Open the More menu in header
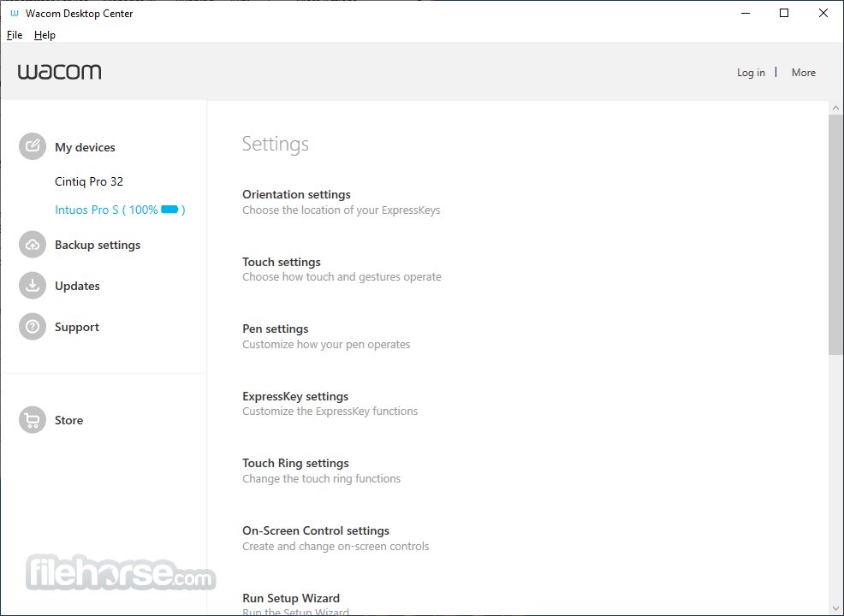 803,73
